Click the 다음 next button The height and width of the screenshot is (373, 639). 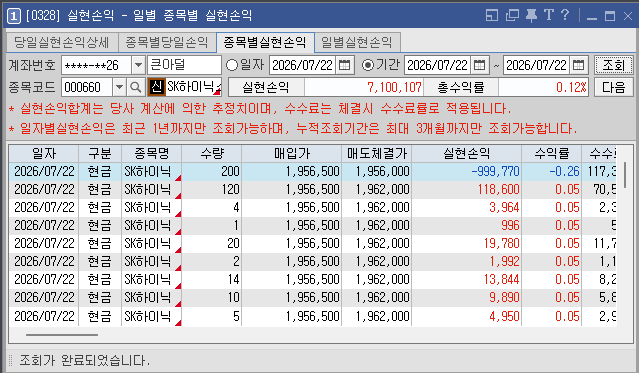613,87
